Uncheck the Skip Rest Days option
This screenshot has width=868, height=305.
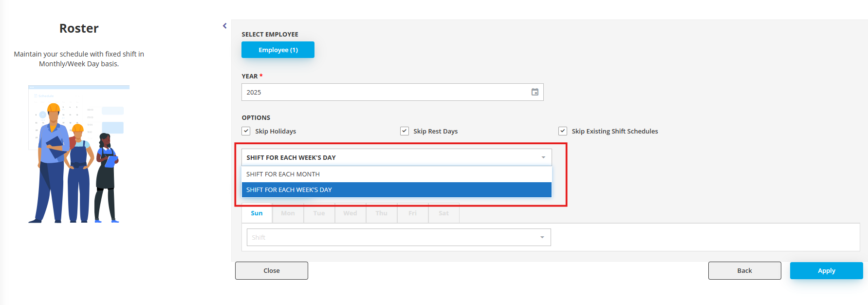coord(405,131)
